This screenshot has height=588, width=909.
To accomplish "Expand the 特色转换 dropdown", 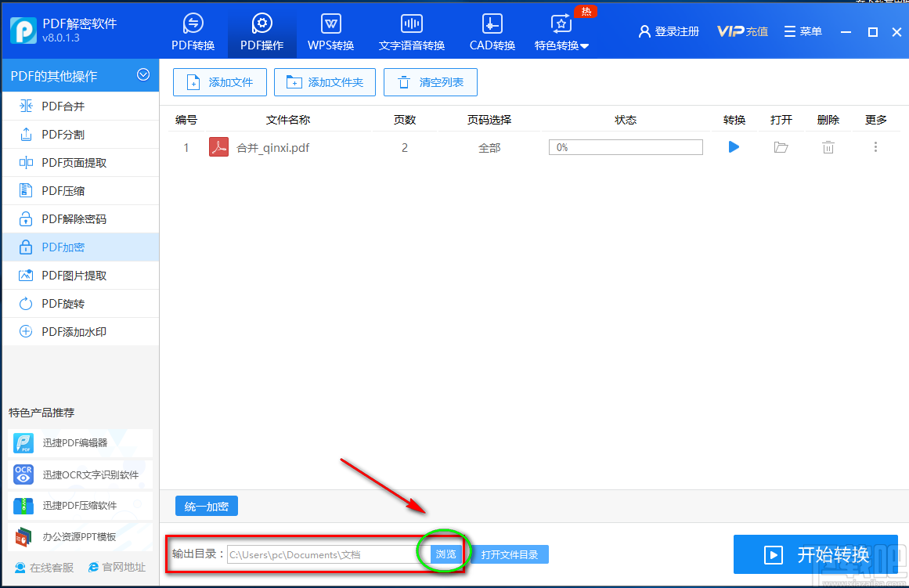I will click(561, 32).
